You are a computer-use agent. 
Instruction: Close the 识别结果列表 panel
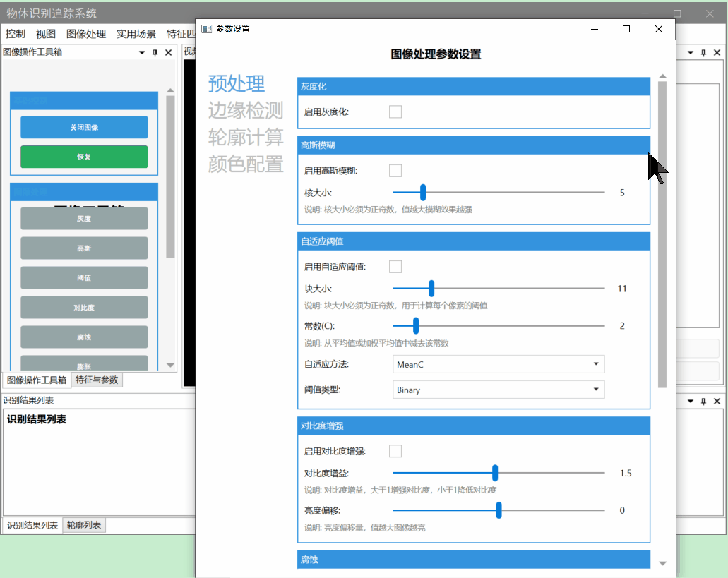pyautogui.click(x=717, y=401)
